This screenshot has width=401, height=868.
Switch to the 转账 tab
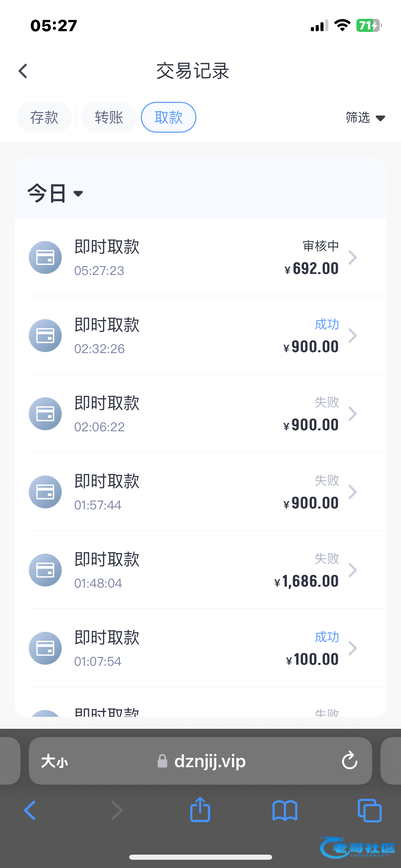point(109,117)
